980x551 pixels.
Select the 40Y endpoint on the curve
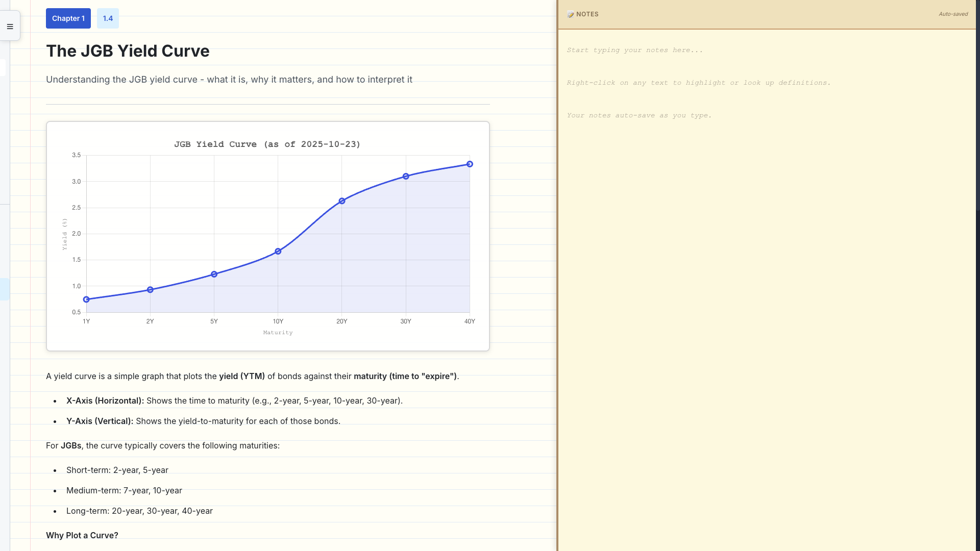[x=470, y=164]
